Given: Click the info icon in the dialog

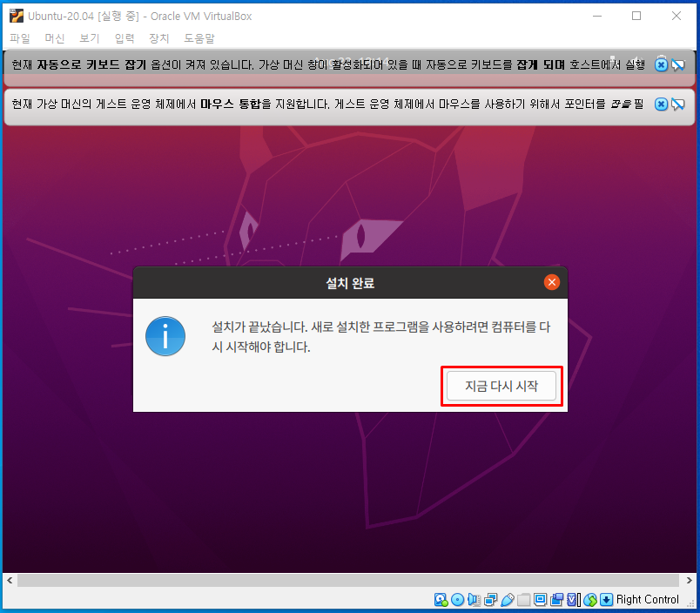Looking at the screenshot, I should 165,336.
